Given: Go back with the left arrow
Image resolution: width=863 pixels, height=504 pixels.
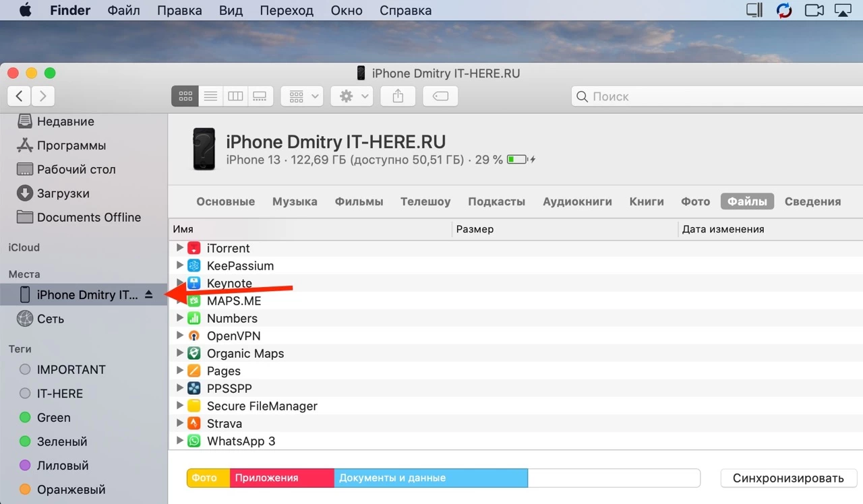Looking at the screenshot, I should pos(20,96).
